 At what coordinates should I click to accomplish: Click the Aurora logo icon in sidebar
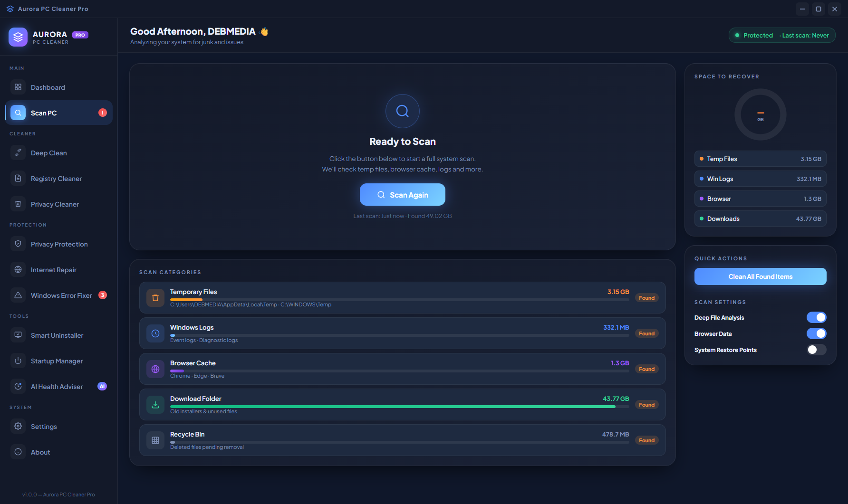point(18,37)
